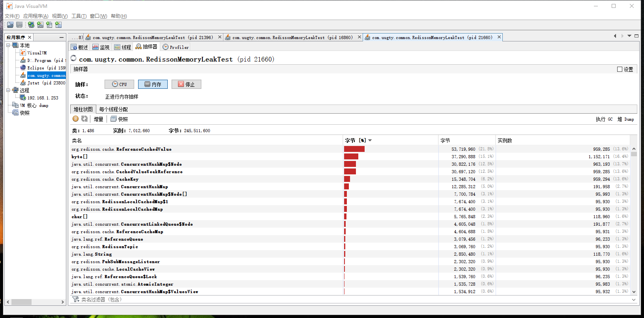Open the 帮助(H) menu
This screenshot has height=318, width=644.
tap(119, 16)
